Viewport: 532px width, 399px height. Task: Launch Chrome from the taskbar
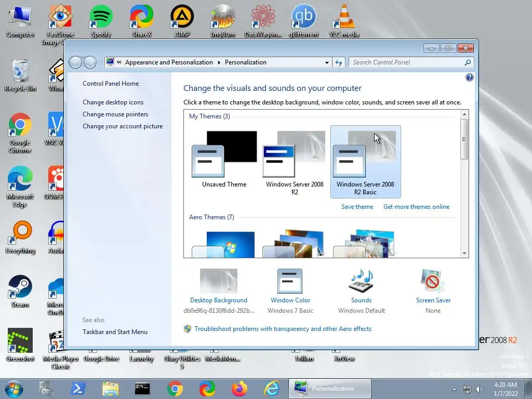[x=175, y=389]
